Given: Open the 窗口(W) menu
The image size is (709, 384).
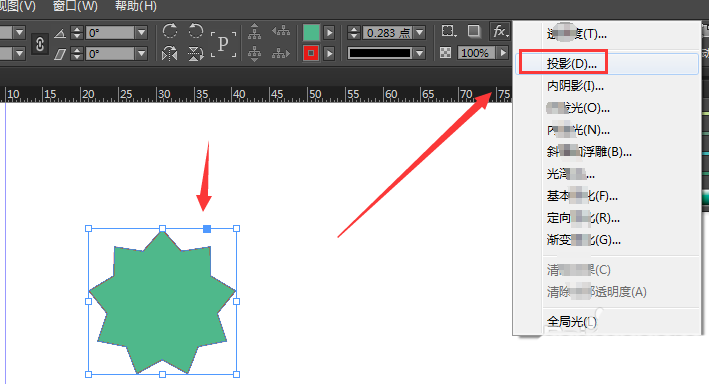Looking at the screenshot, I should (75, 6).
